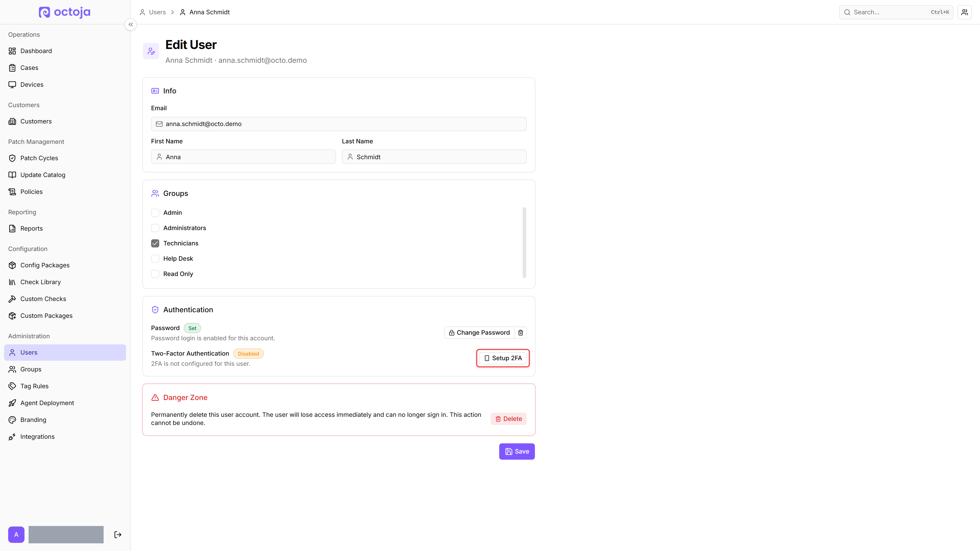980x551 pixels.
Task: Select the Users item in sidebar
Action: (x=65, y=353)
